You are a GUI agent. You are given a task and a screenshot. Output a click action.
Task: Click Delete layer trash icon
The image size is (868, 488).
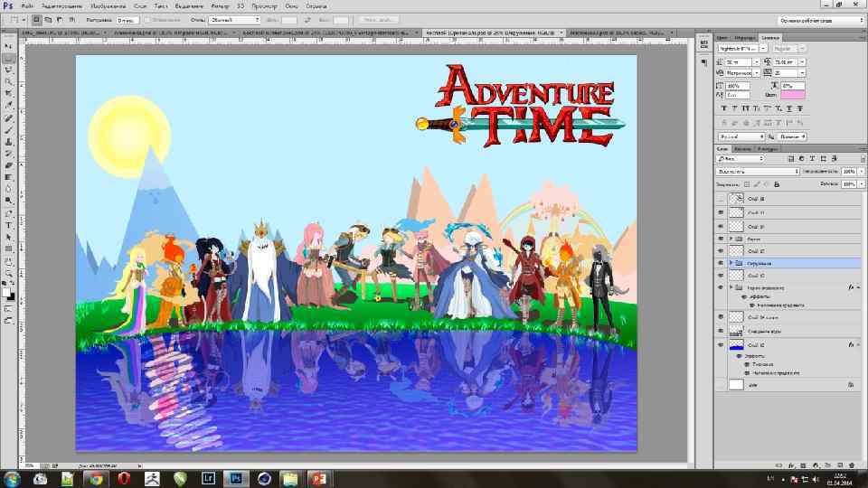852,466
